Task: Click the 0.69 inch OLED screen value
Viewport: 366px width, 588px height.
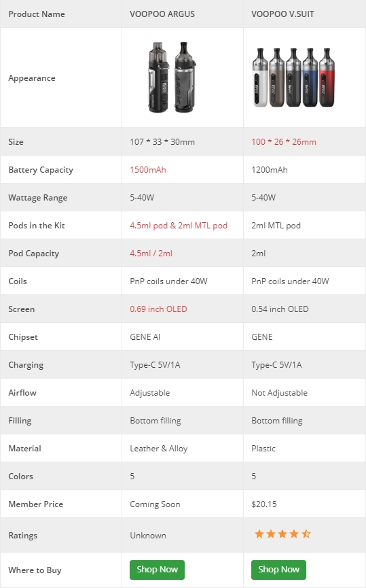Action: (158, 309)
